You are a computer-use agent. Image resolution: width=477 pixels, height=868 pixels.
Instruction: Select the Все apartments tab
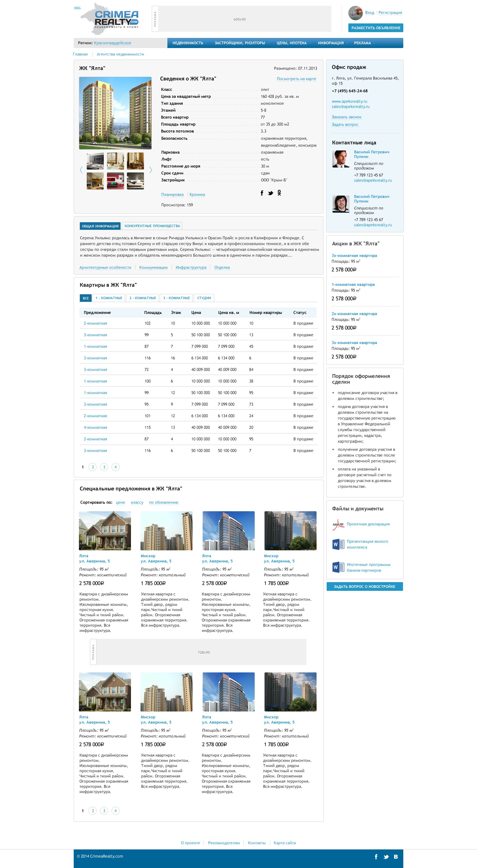[x=86, y=298]
